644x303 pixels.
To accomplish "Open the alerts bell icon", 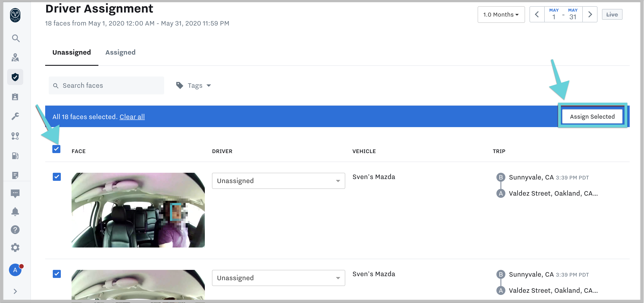I will [15, 212].
